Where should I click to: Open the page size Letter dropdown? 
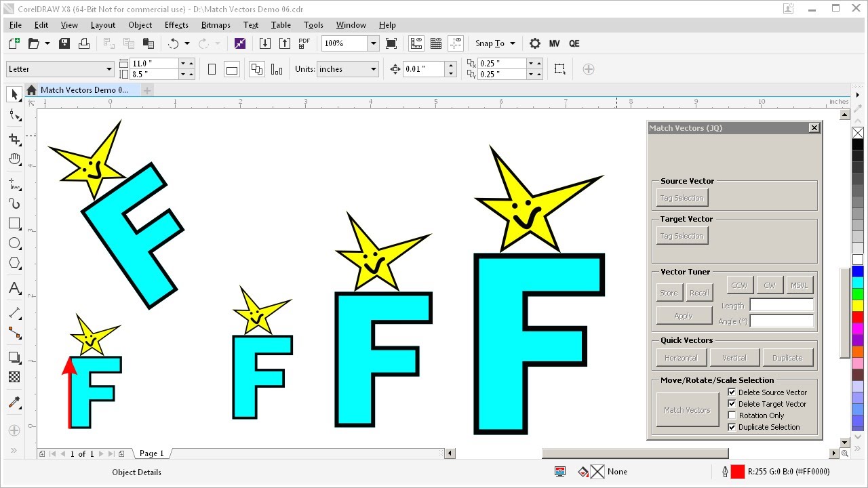(x=109, y=69)
